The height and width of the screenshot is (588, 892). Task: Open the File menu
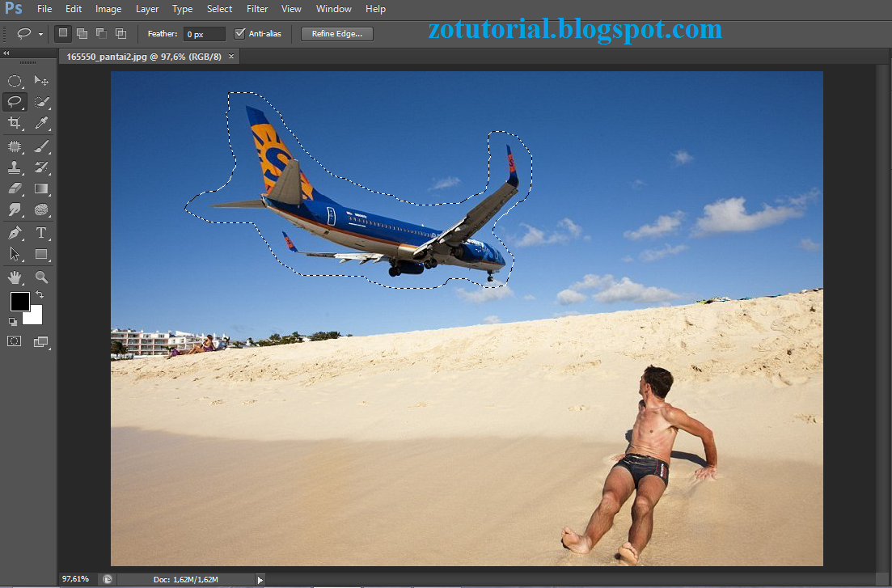click(44, 9)
